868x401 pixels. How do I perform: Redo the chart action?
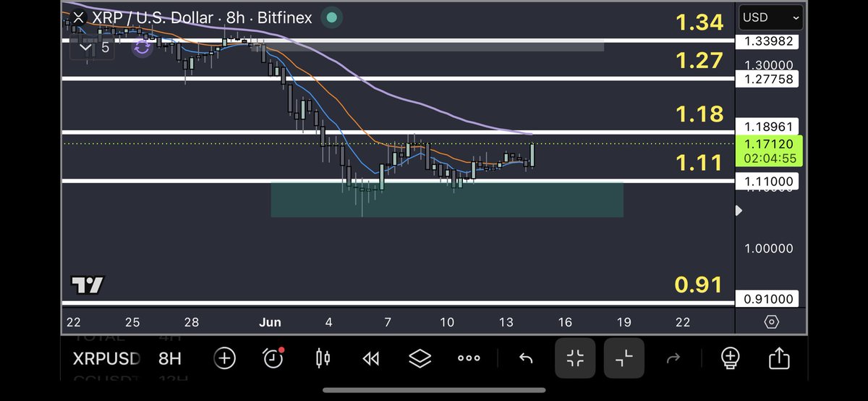(673, 358)
